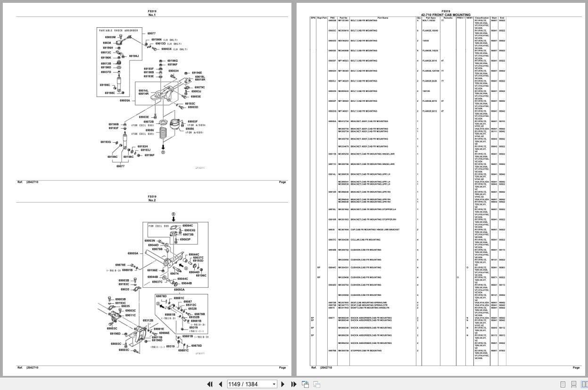Click label 69193J in diagram
Image resolution: width=588 pixels, height=390 pixels.
tap(146, 150)
